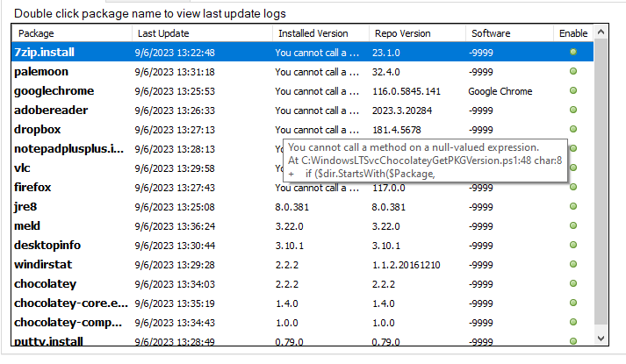Click the green status dot for dropbox
626x364 pixels.
tap(573, 130)
